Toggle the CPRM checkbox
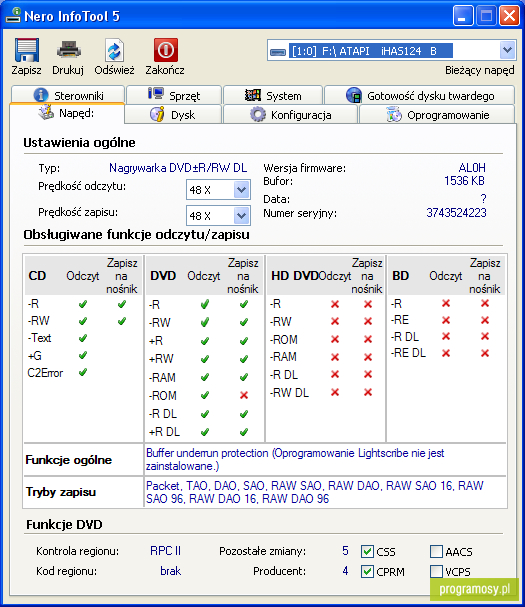 click(x=367, y=571)
